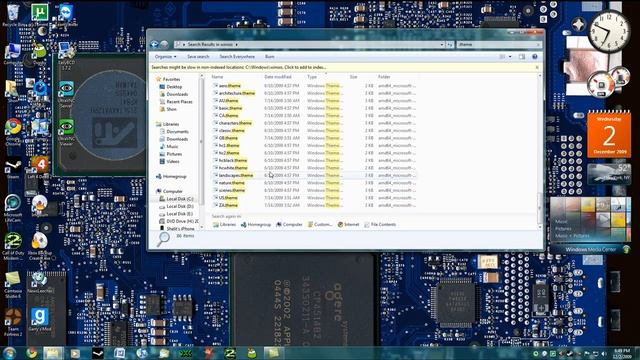Search again in Computer
The image size is (640, 360).
(289, 224)
